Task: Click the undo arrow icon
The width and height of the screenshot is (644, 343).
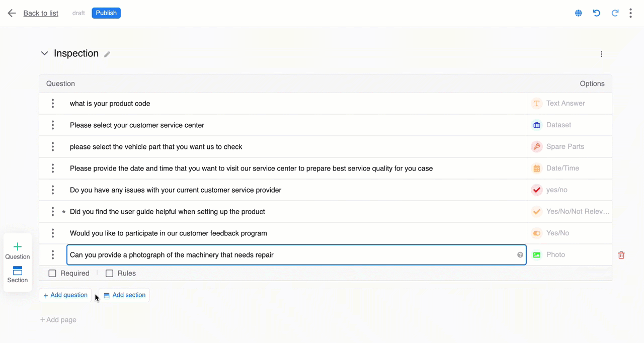Action: [x=597, y=13]
